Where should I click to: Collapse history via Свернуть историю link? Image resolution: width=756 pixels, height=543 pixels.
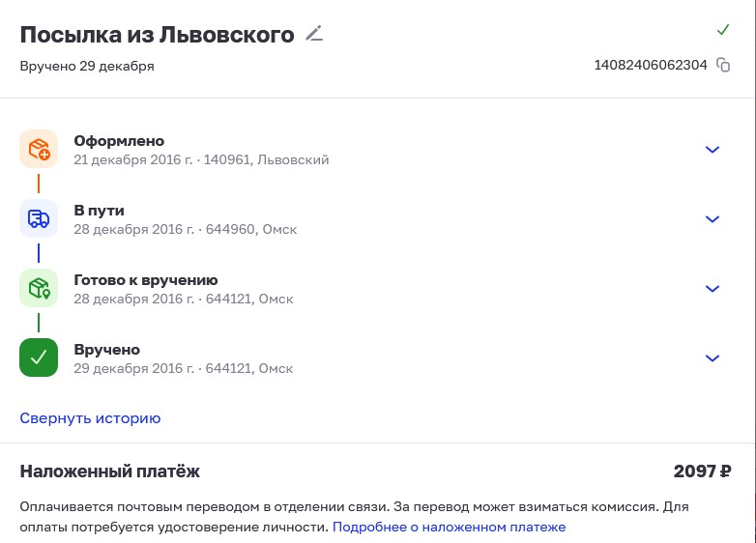(x=90, y=418)
